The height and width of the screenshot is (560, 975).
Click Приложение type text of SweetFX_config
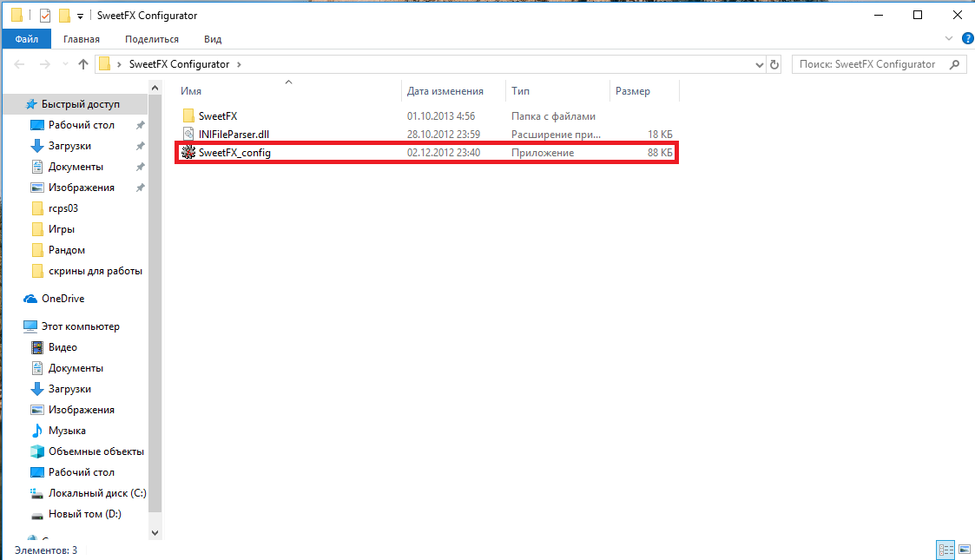tap(543, 152)
